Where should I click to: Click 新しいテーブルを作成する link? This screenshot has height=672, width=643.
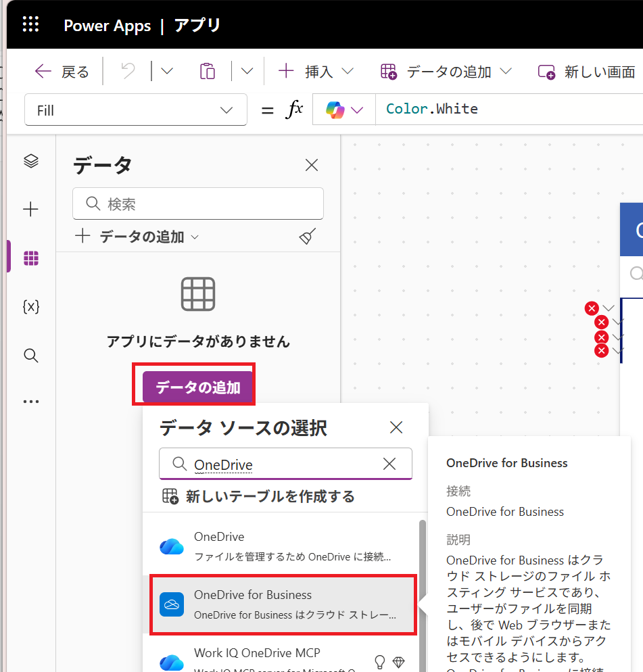tap(258, 496)
